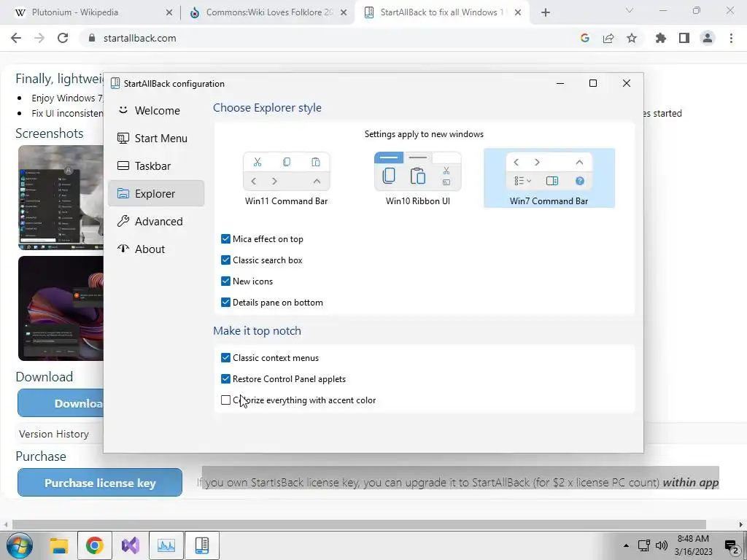Open Version History link
The height and width of the screenshot is (560, 747).
(x=54, y=434)
